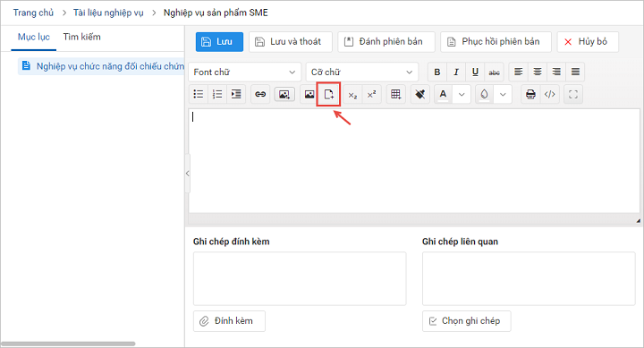The image size is (644, 348).
Task: Click the insert image icon
Action: [x=309, y=94]
